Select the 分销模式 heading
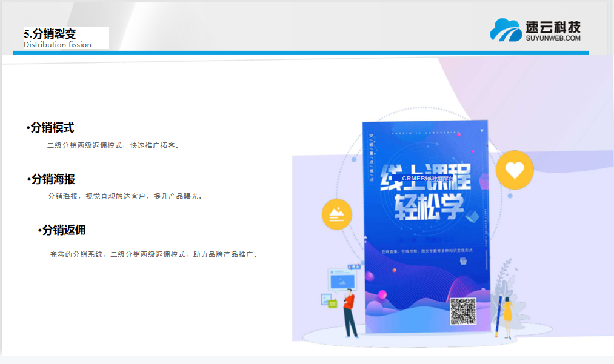The width and height of the screenshot is (614, 364). 52,128
